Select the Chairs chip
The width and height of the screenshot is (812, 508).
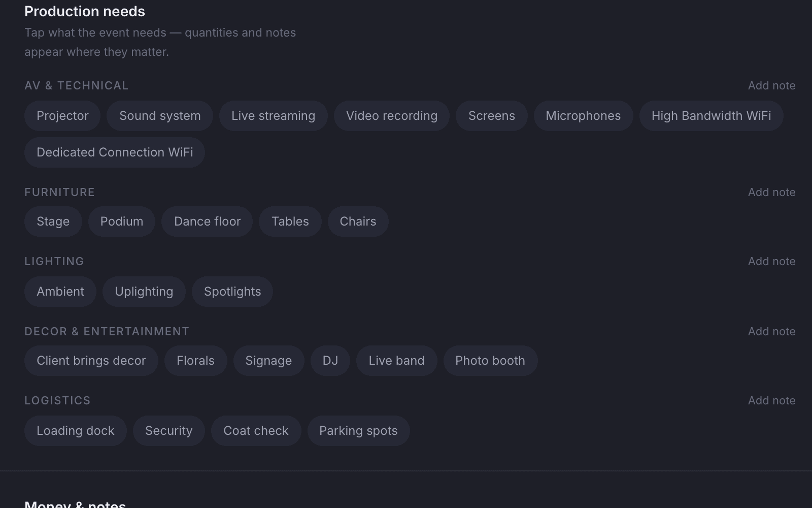point(358,221)
